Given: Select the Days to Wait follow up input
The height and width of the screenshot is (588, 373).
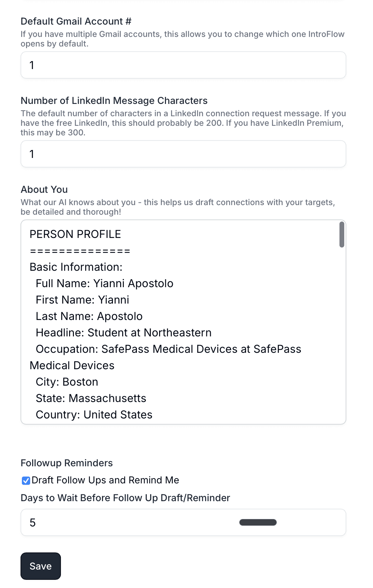Looking at the screenshot, I should [x=183, y=522].
